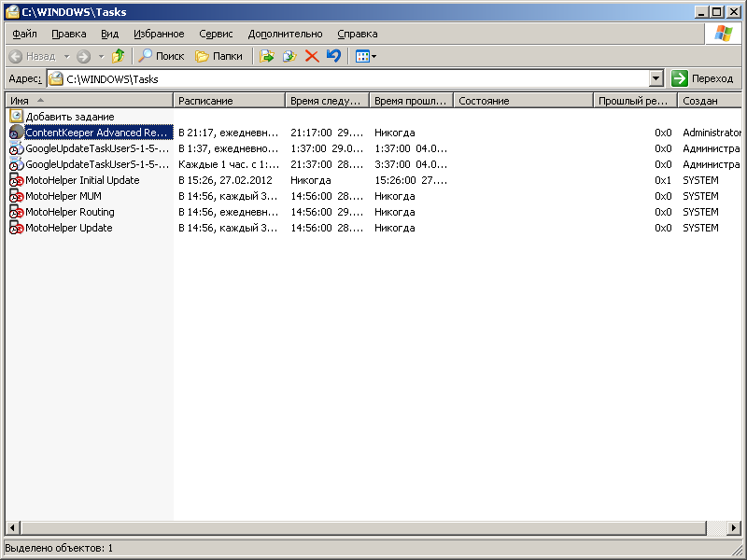
Task: Open the Файл menu
Action: (x=25, y=34)
